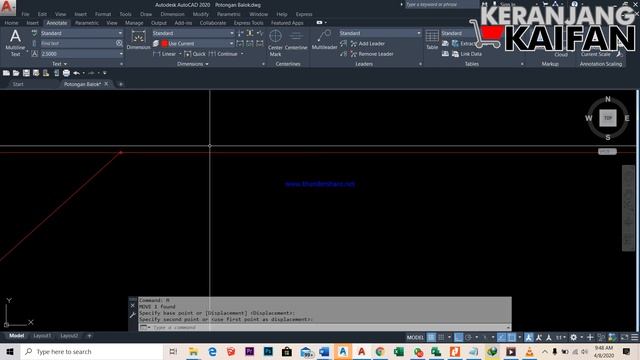Open the Linear dimension dropdown arrow

[x=180, y=54]
